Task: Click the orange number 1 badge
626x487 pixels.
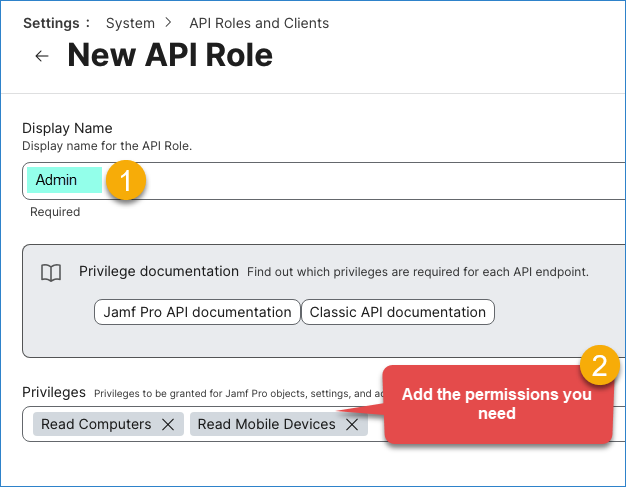Action: click(126, 181)
